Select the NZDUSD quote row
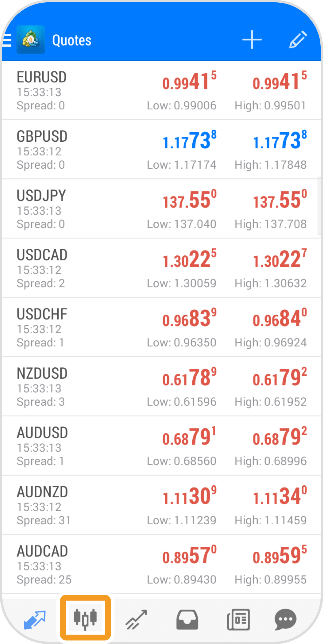The height and width of the screenshot is (644, 323). (x=88, y=387)
